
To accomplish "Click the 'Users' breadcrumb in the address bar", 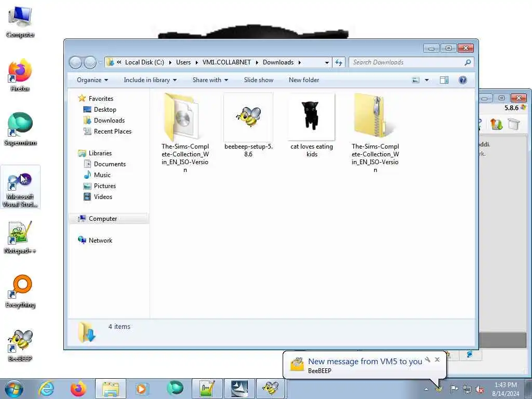I will (x=183, y=62).
